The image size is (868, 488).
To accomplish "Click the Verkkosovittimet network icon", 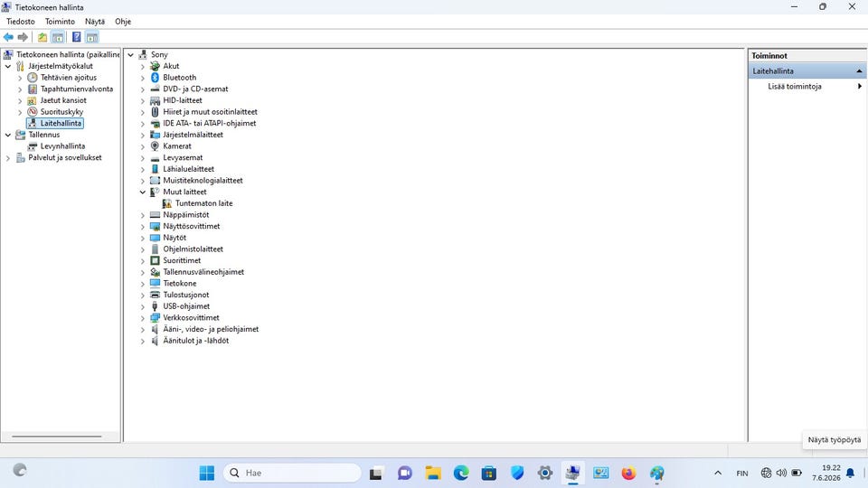I will [x=155, y=317].
